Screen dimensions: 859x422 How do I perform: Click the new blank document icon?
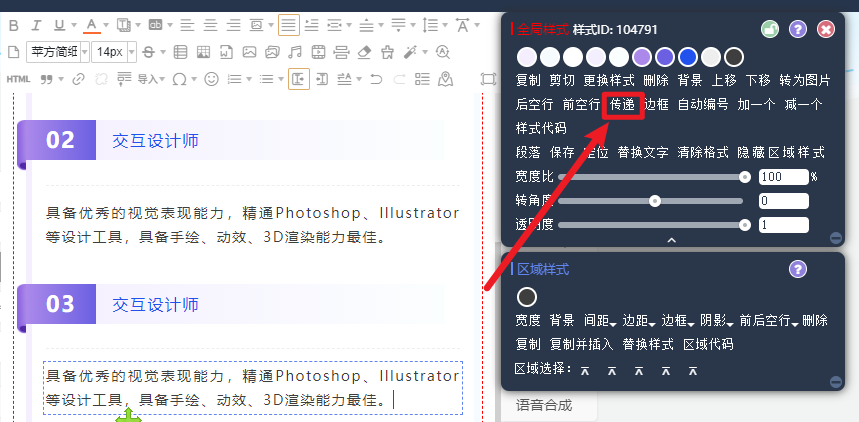(x=14, y=53)
